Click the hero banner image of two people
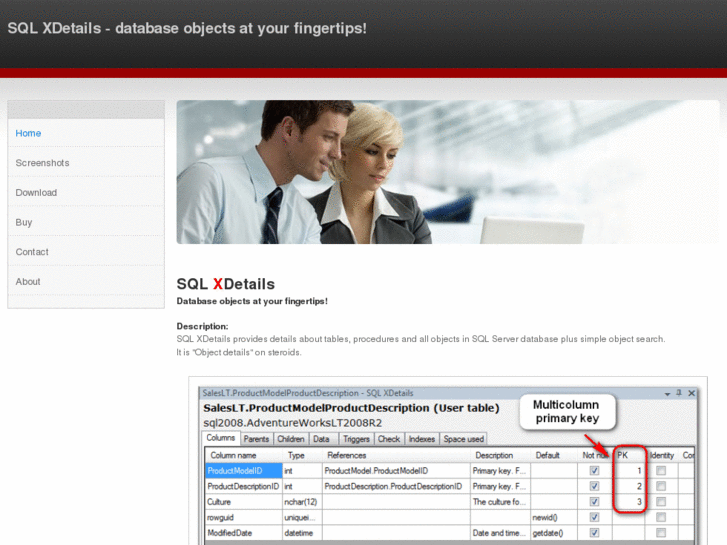This screenshot has height=545, width=727. [x=448, y=172]
